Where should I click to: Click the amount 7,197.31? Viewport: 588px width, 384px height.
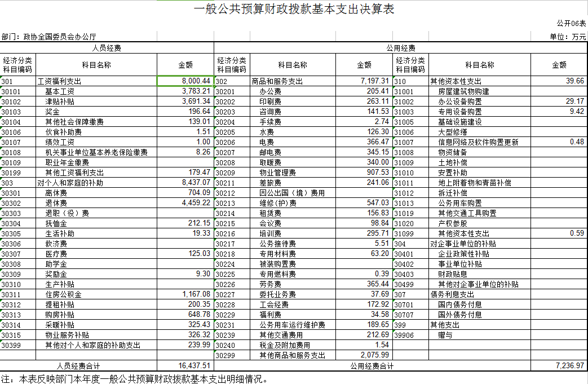[364, 81]
